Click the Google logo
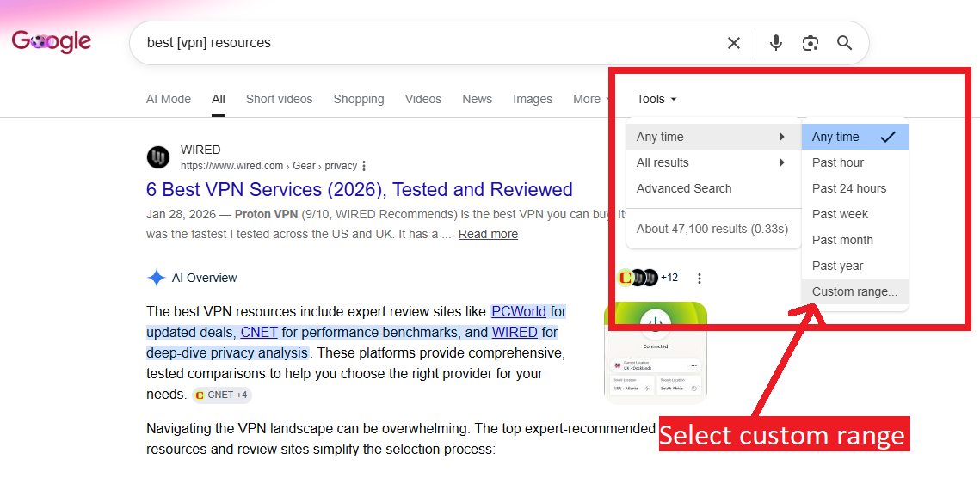Image resolution: width=980 pixels, height=484 pixels. click(x=52, y=42)
